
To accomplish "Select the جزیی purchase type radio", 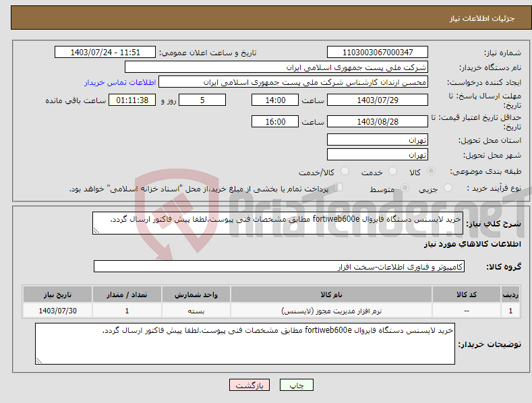I will point(448,187).
